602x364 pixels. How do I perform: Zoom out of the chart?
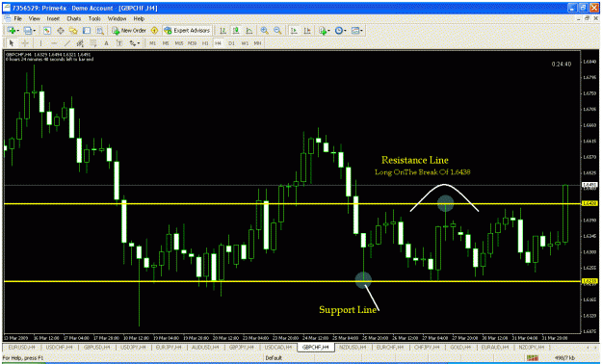277,31
